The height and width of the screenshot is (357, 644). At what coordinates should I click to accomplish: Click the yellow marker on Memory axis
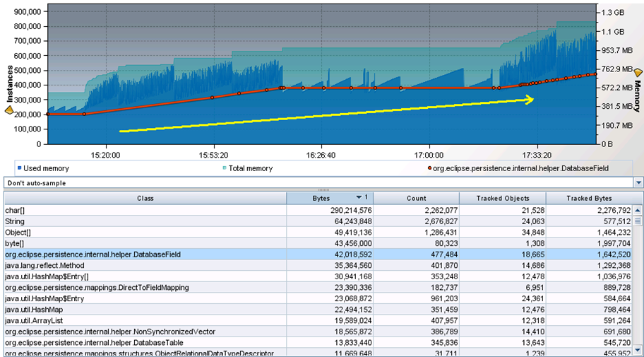pyautogui.click(x=638, y=73)
